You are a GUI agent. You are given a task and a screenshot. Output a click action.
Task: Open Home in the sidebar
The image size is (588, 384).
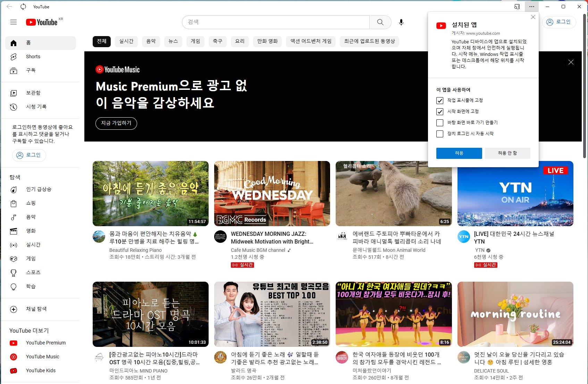pos(41,43)
